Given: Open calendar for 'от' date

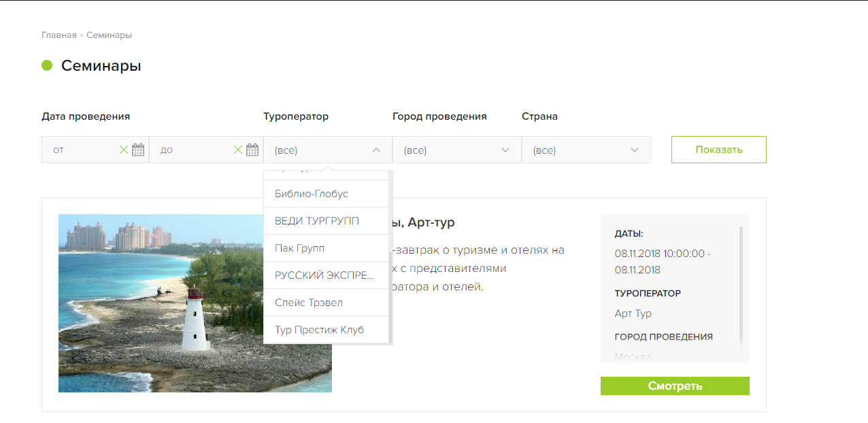Looking at the screenshot, I should [x=138, y=150].
